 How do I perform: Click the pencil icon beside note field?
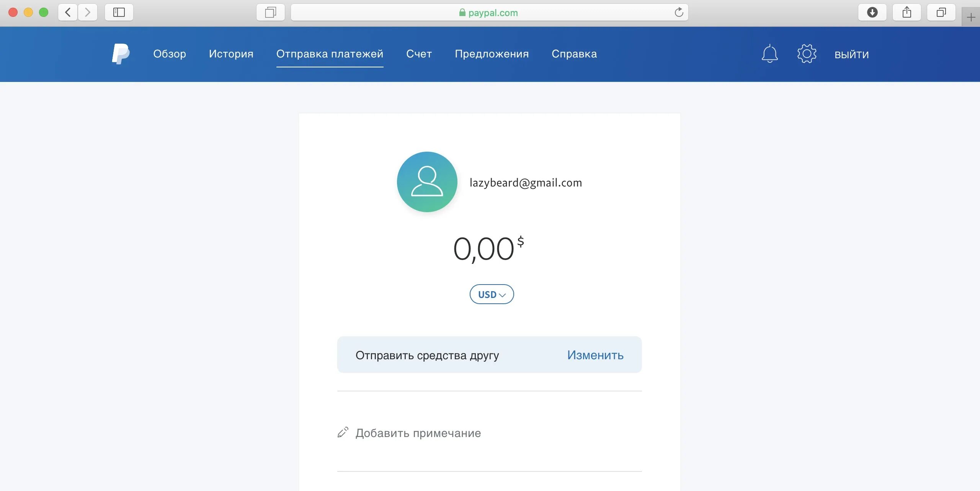pyautogui.click(x=343, y=432)
